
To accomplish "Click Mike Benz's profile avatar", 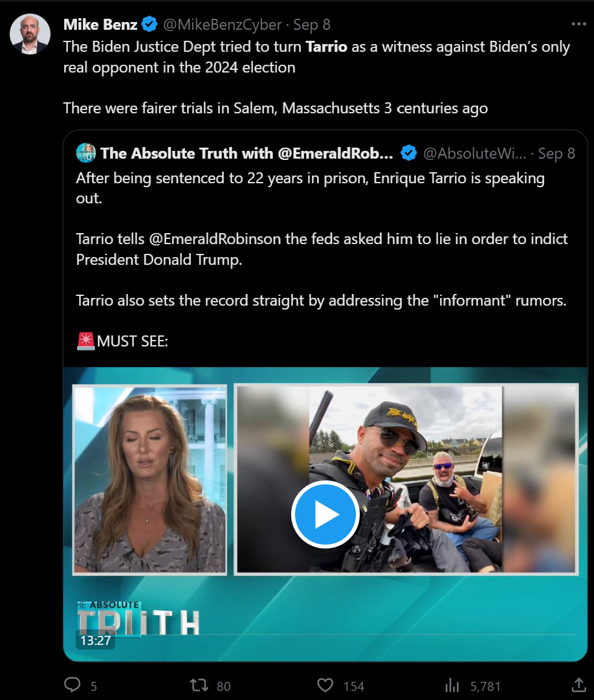I will [30, 33].
